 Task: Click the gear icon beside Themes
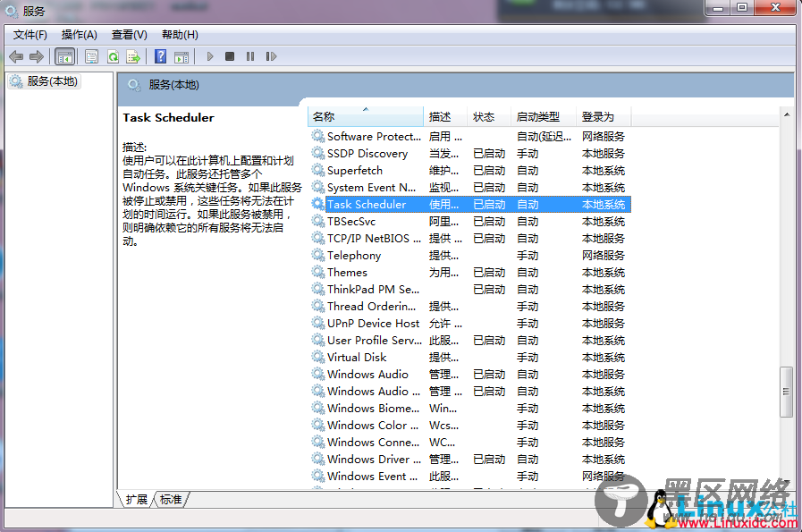coord(318,272)
